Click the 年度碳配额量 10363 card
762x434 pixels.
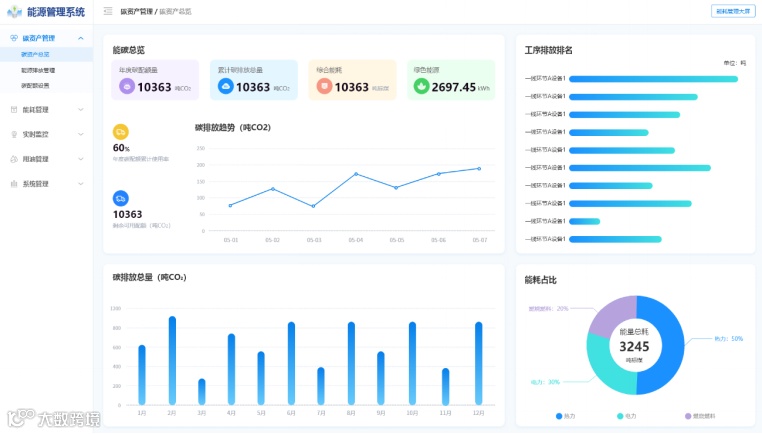(155, 80)
